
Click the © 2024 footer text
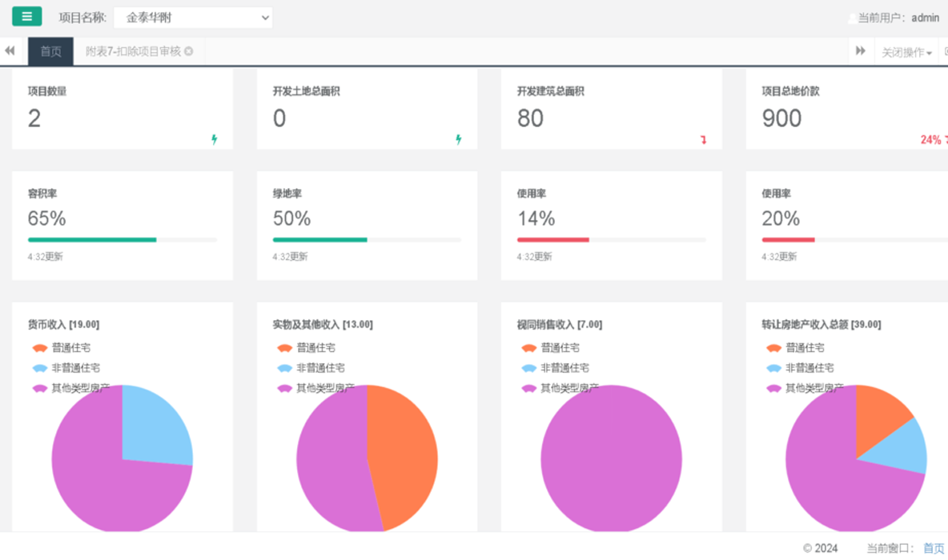820,548
